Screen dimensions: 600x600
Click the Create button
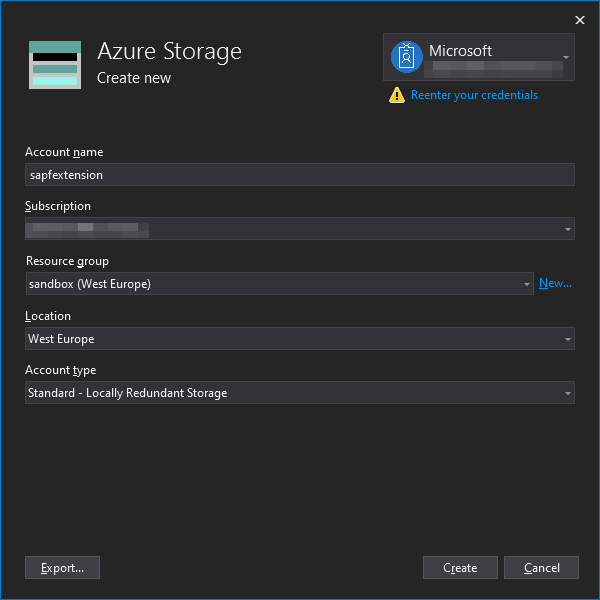460,567
